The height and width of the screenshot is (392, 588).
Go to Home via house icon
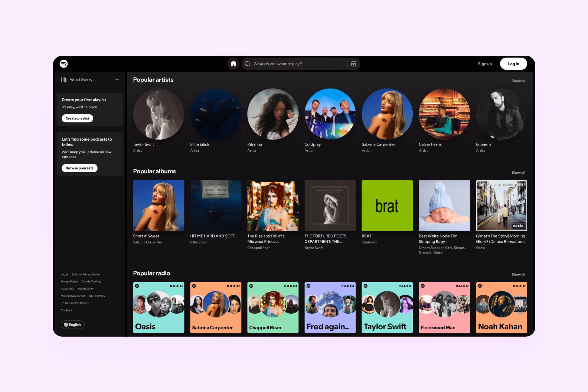point(233,64)
